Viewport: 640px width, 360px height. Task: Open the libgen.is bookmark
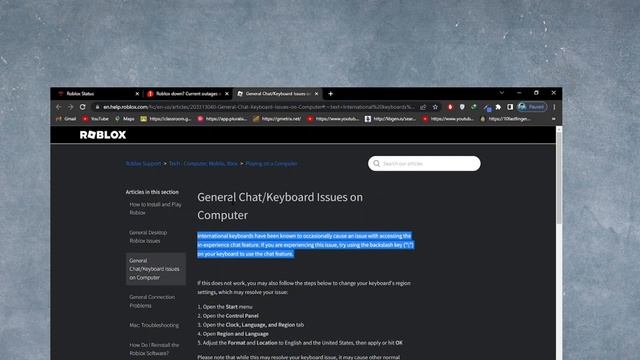390,119
